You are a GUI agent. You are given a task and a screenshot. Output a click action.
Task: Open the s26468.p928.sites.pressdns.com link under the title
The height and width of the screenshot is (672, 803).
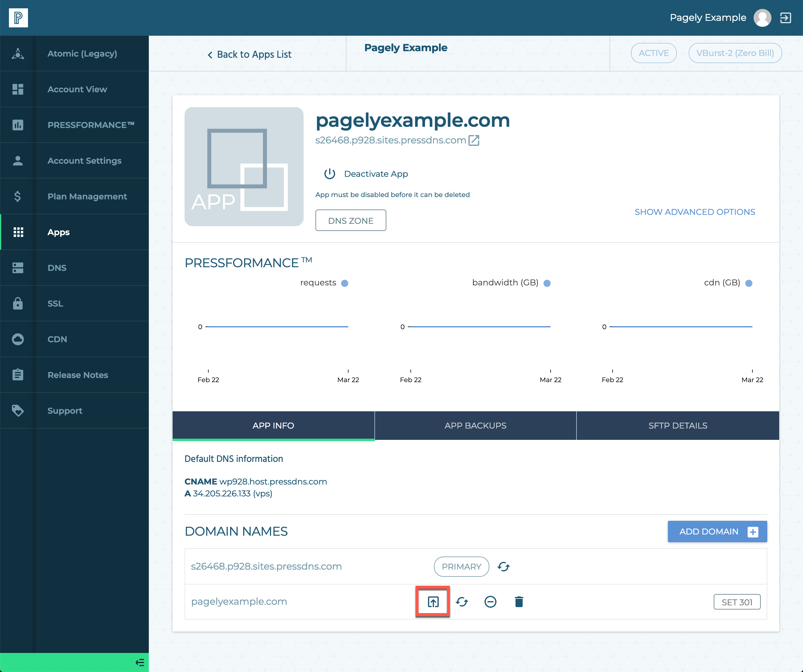point(390,140)
